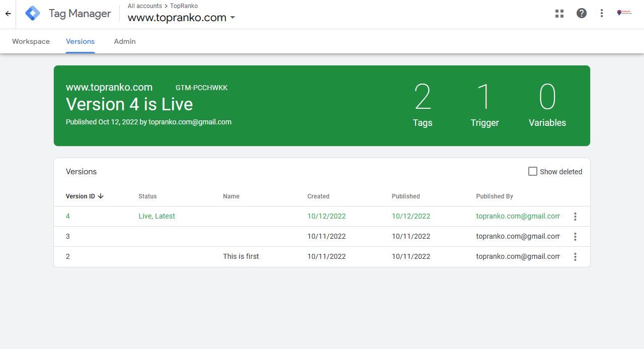Viewport: 644px width, 349px height.
Task: Click the GTM-PCCHWKK container ID
Action: click(x=202, y=88)
